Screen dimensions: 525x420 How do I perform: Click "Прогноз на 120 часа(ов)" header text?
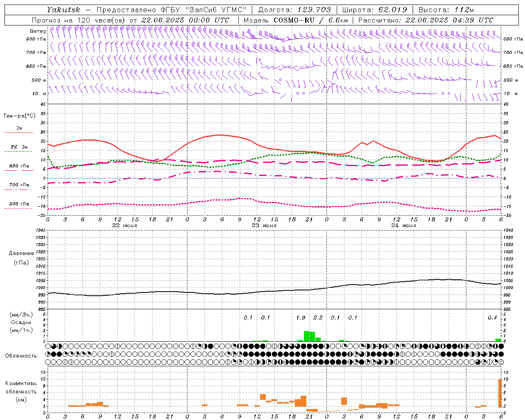point(79,20)
